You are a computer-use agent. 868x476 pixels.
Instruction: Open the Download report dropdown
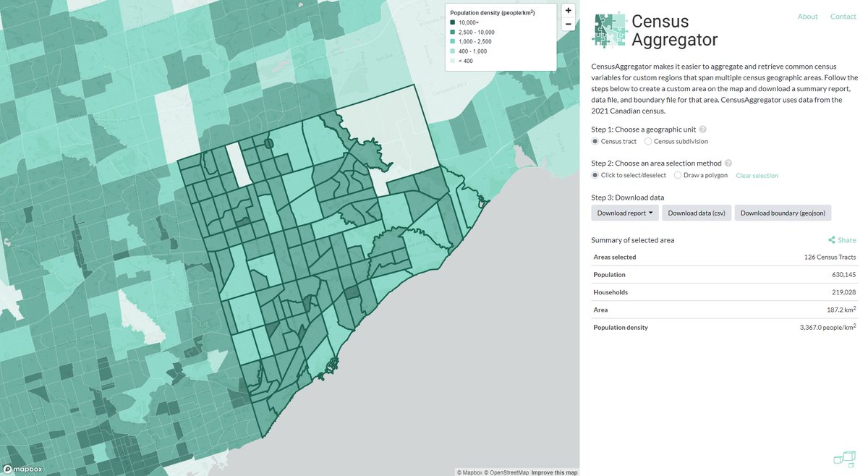pos(624,213)
